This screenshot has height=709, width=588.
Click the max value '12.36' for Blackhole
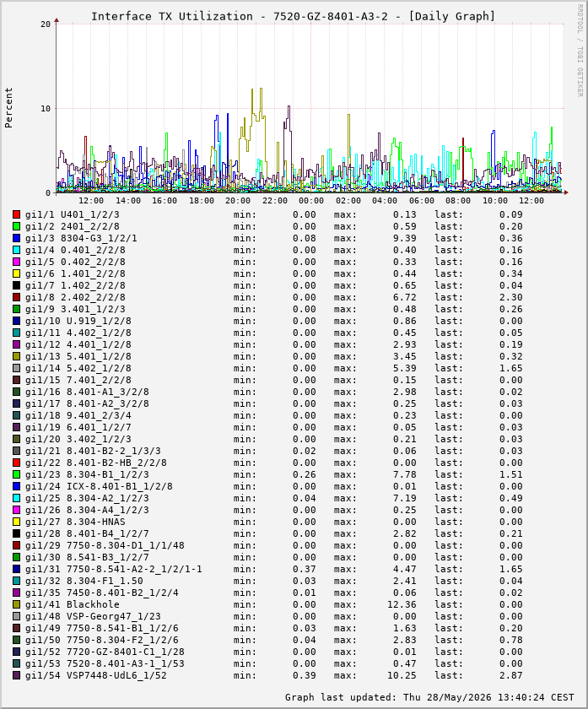(402, 604)
